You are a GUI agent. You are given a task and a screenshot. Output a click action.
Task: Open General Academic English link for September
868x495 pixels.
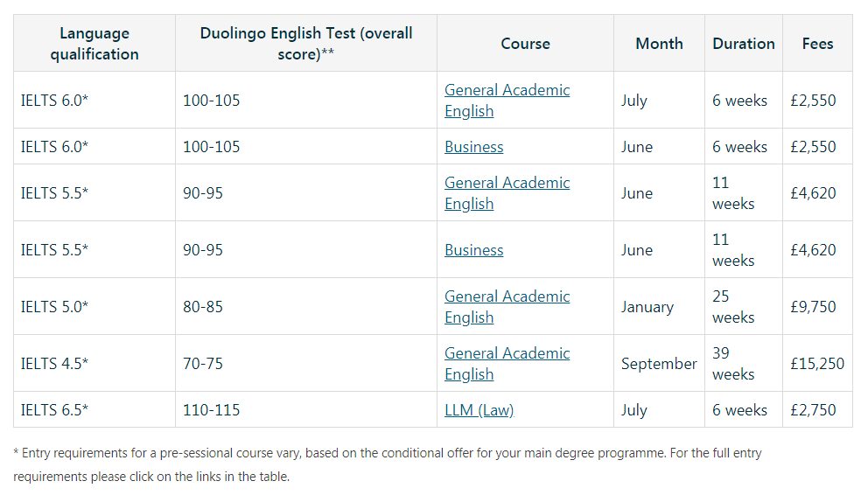[x=507, y=363]
